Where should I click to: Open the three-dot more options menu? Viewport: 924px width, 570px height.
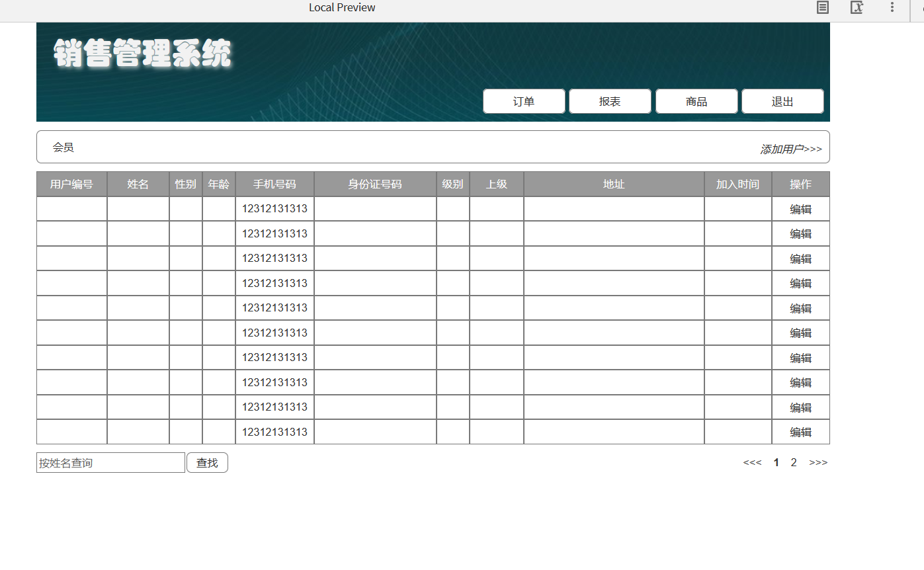pos(892,7)
